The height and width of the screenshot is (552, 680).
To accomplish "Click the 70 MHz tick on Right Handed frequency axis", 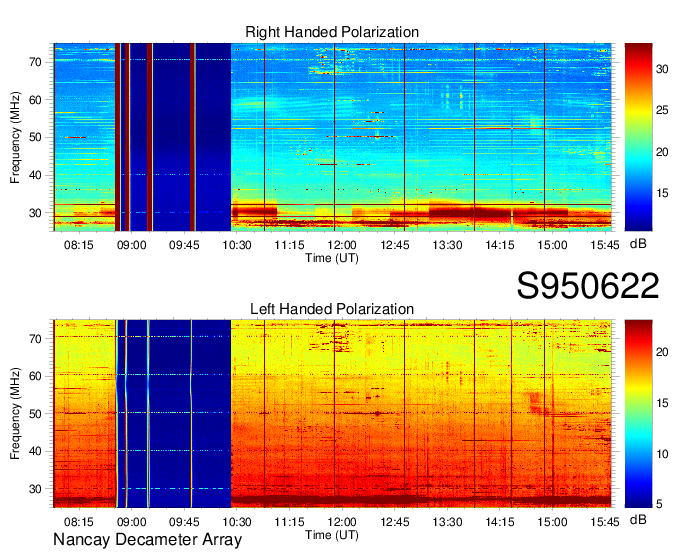I will (x=36, y=62).
